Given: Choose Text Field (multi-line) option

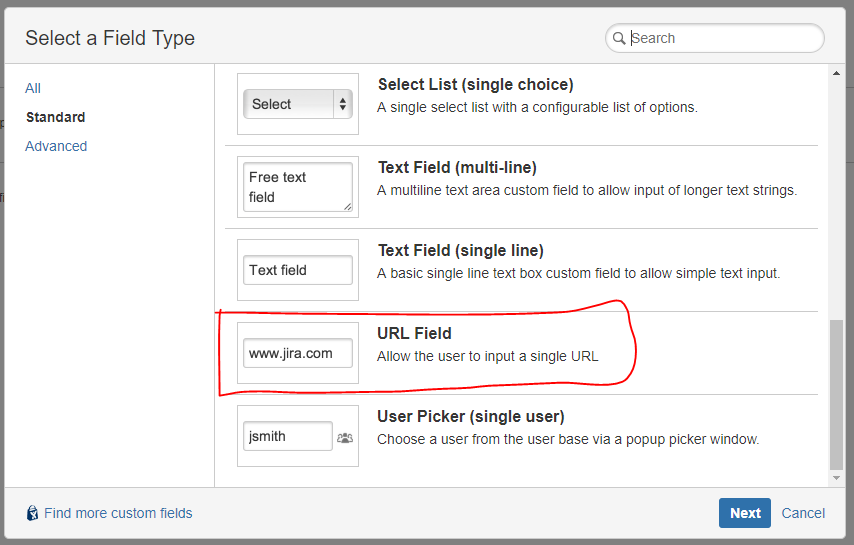Looking at the screenshot, I should pyautogui.click(x=521, y=187).
